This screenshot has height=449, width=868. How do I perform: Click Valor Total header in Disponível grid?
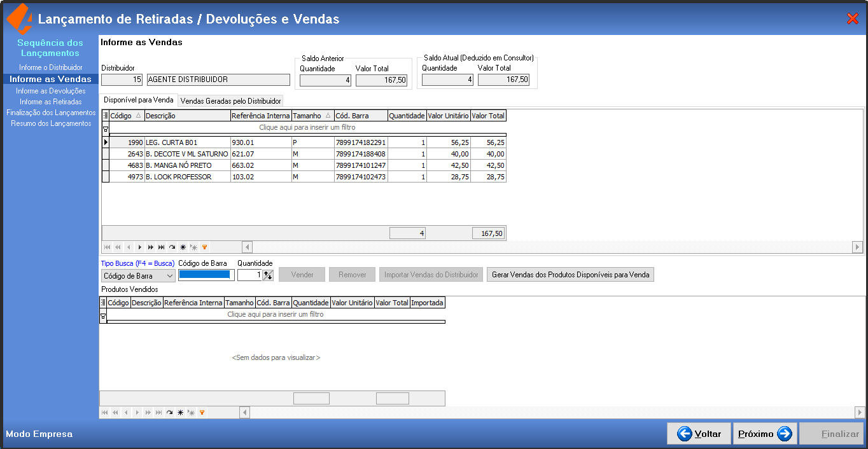(x=488, y=116)
